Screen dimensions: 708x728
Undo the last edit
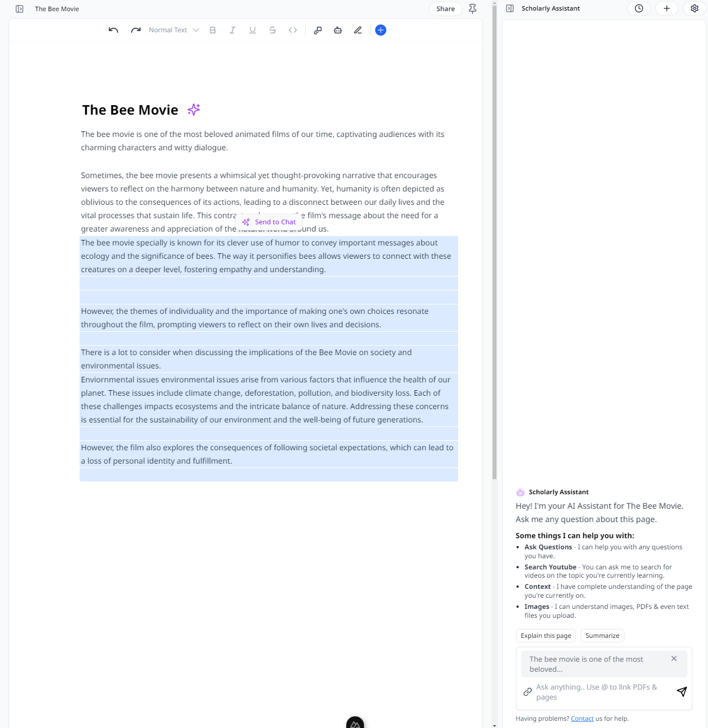click(114, 30)
